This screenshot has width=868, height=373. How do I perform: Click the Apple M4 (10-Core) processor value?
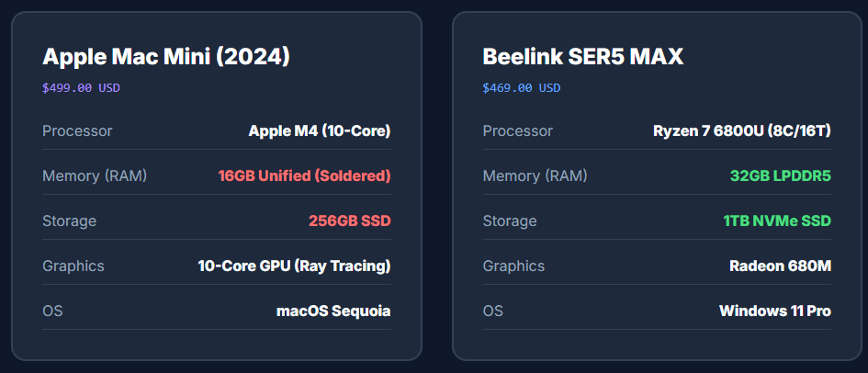320,130
